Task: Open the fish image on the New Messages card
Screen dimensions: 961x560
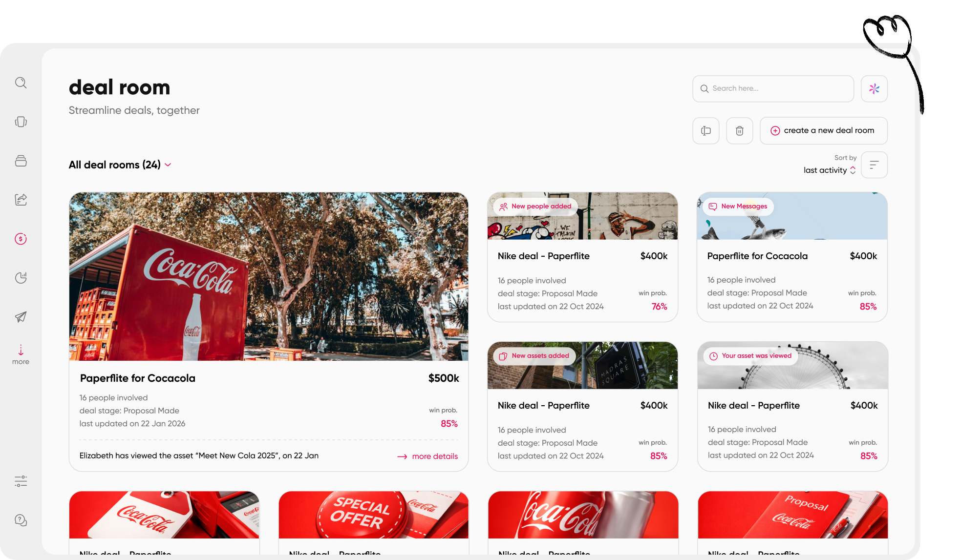Action: (792, 216)
